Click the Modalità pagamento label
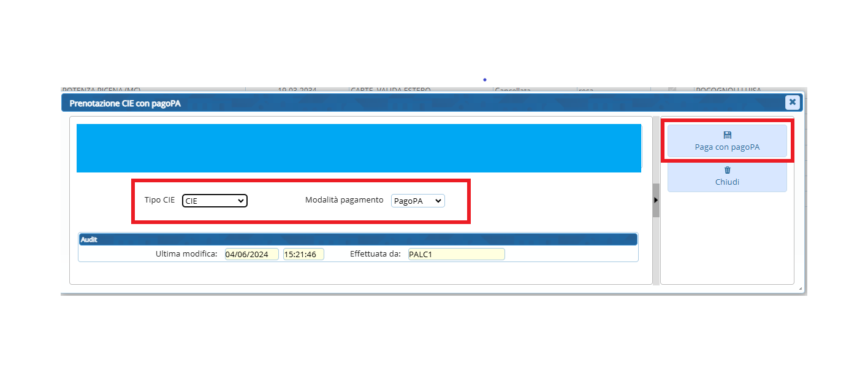The height and width of the screenshot is (383, 868). tap(344, 200)
